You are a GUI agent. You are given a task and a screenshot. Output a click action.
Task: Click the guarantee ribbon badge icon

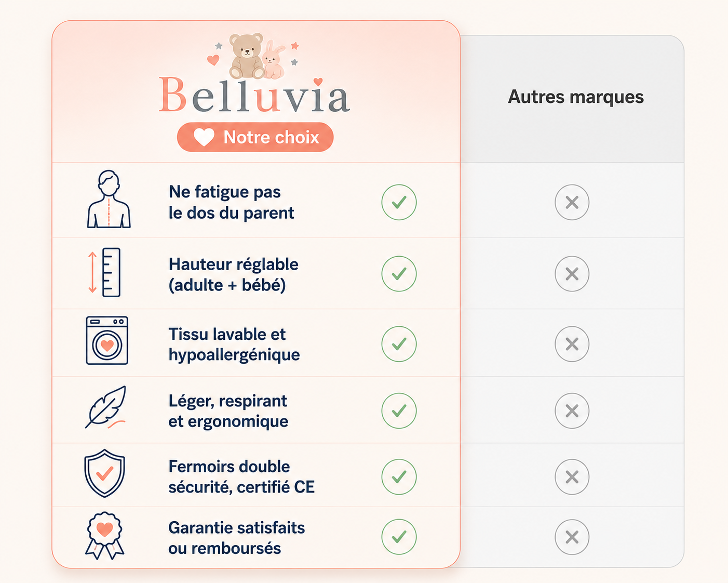pos(105,536)
